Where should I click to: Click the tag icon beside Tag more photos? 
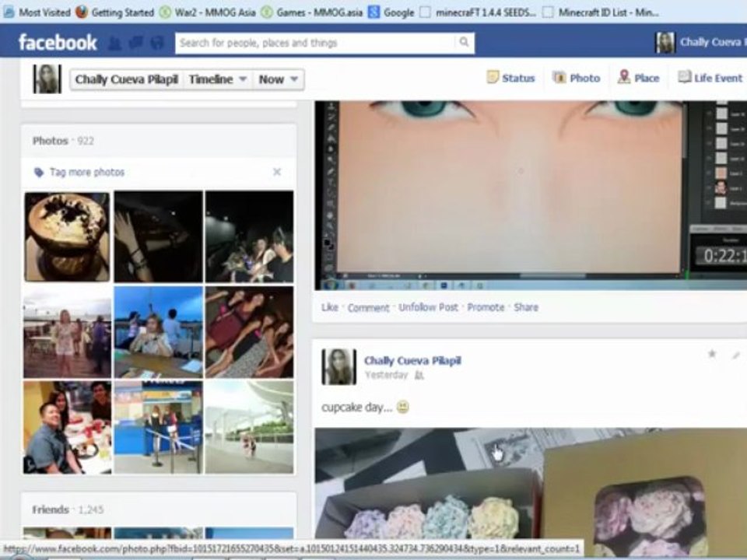tap(39, 173)
